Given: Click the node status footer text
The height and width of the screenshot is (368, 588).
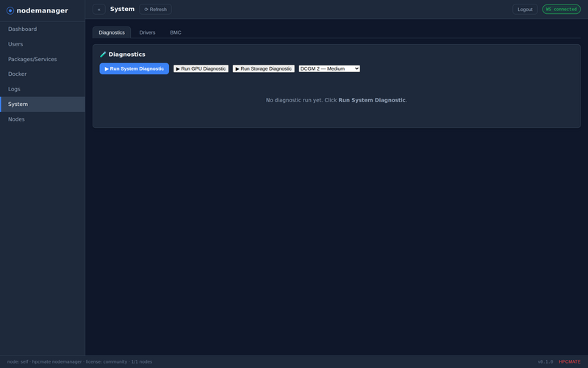Looking at the screenshot, I should 79,361.
